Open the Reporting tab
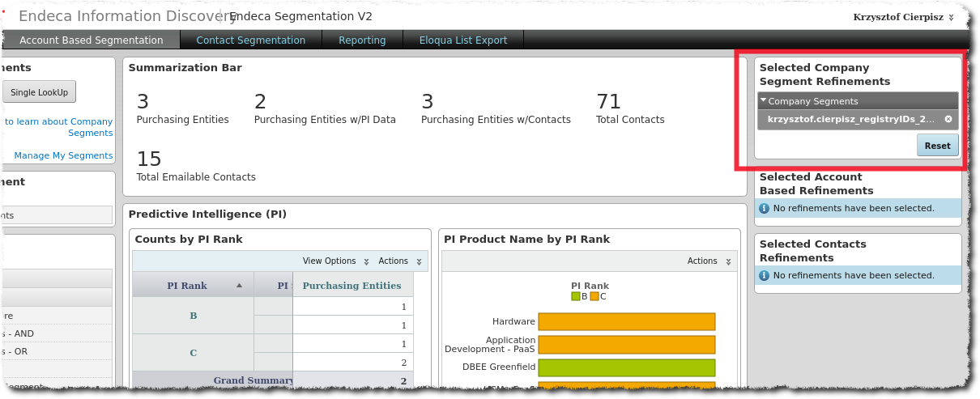The height and width of the screenshot is (399, 980). tap(362, 40)
